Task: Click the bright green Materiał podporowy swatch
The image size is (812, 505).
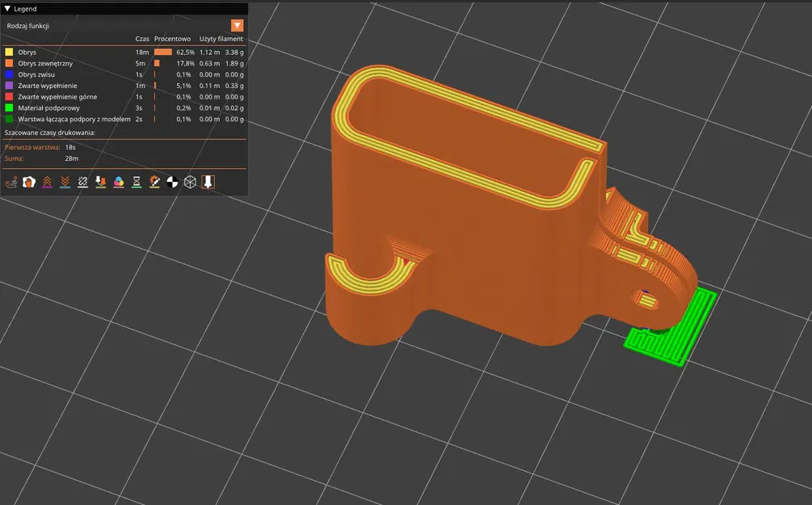Action: click(9, 107)
